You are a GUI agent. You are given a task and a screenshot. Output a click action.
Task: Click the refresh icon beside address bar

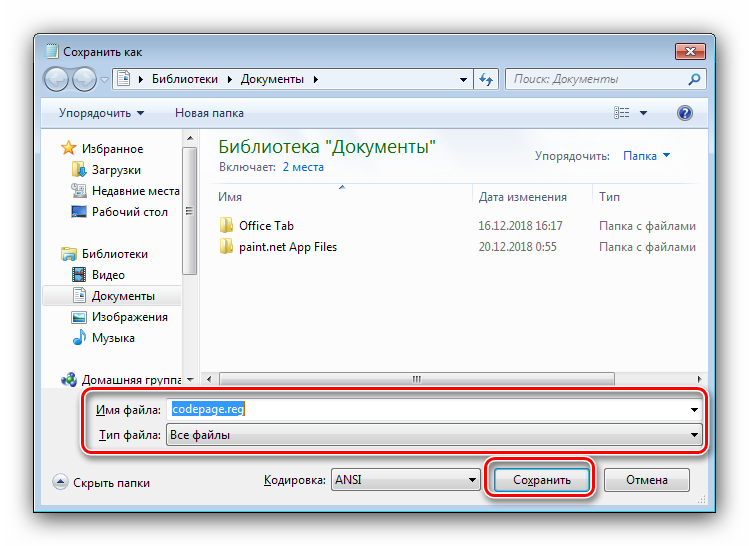click(x=486, y=79)
